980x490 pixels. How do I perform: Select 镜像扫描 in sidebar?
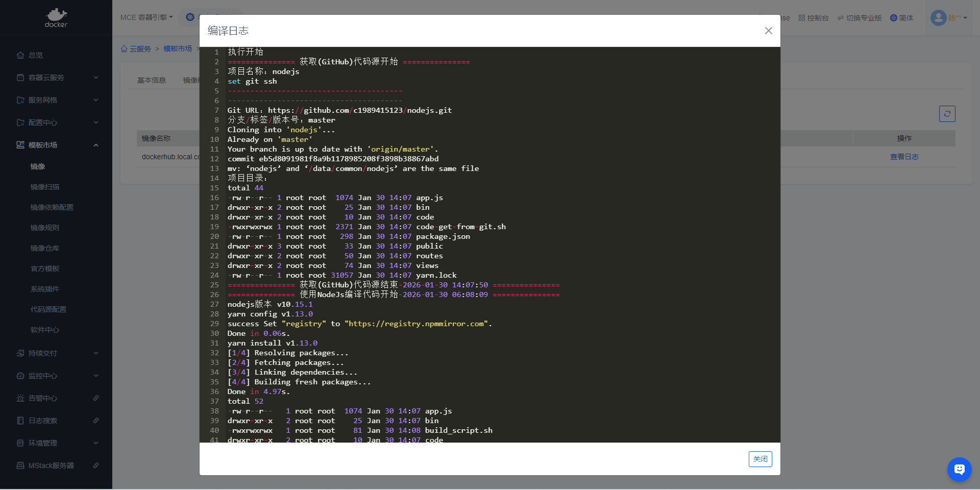coord(45,187)
